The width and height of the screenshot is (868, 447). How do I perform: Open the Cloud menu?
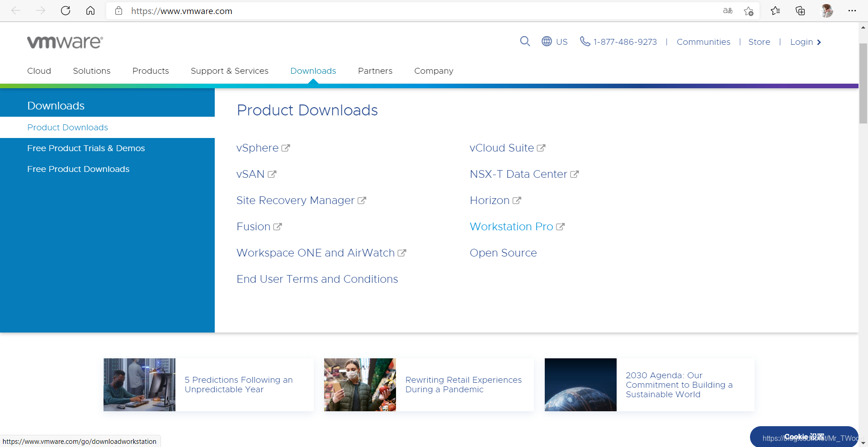click(x=39, y=71)
